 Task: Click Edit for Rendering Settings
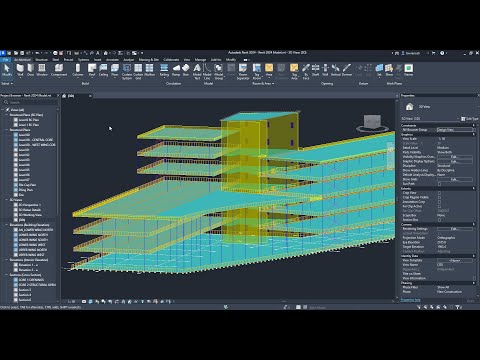[x=455, y=229]
